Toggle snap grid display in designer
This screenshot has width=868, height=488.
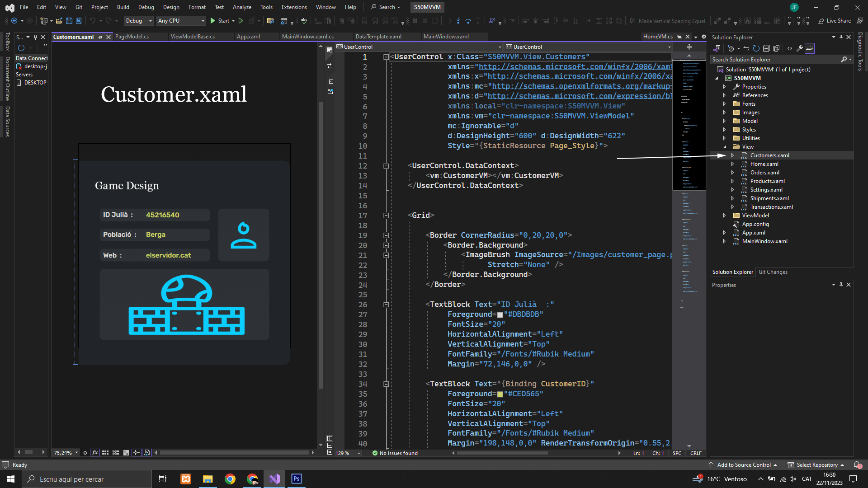pyautogui.click(x=105, y=453)
